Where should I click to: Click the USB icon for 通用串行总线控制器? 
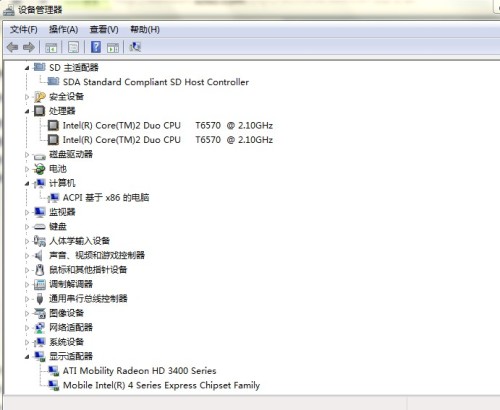pyautogui.click(x=40, y=299)
